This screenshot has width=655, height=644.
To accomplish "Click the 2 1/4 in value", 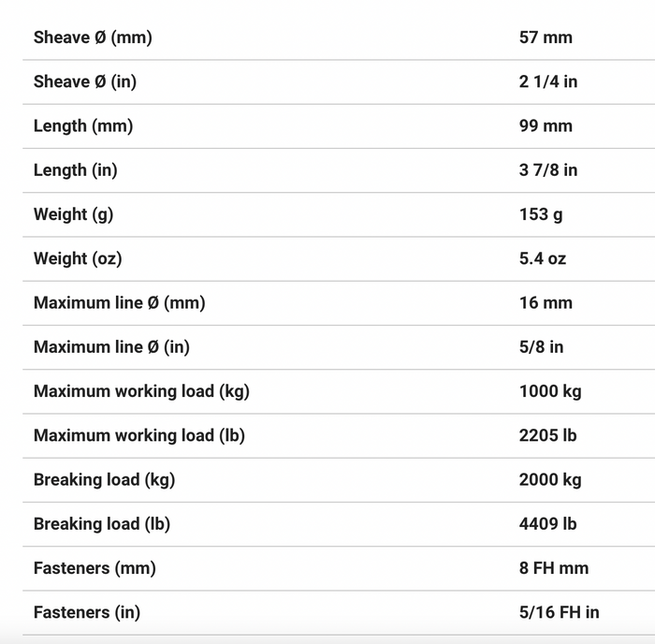I will pyautogui.click(x=548, y=82).
